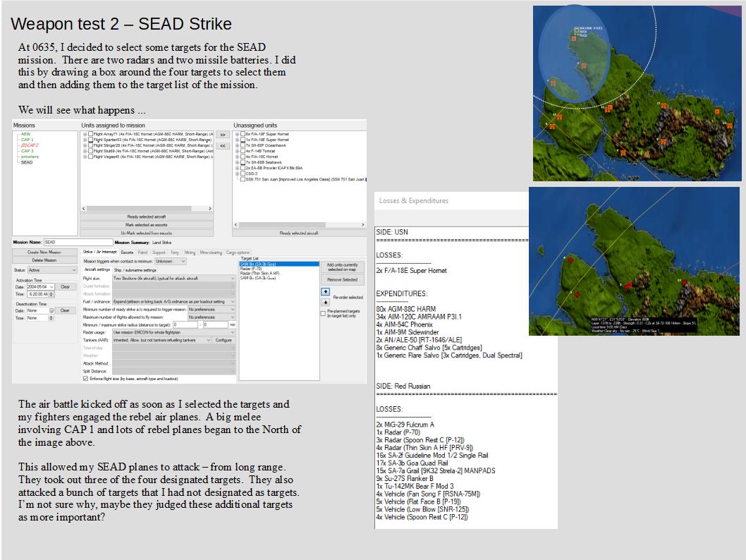The width and height of the screenshot is (746, 560).
Task: Click Create New Mission button
Action: [44, 252]
